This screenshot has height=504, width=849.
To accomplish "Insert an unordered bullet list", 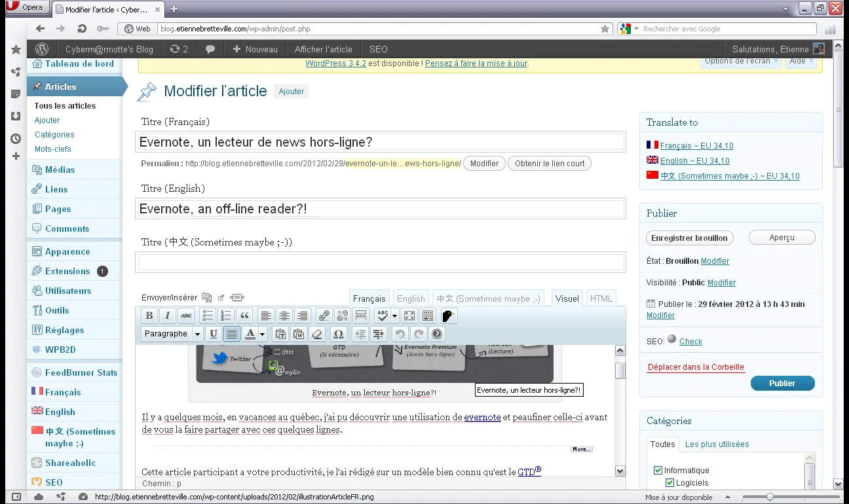I will (208, 315).
